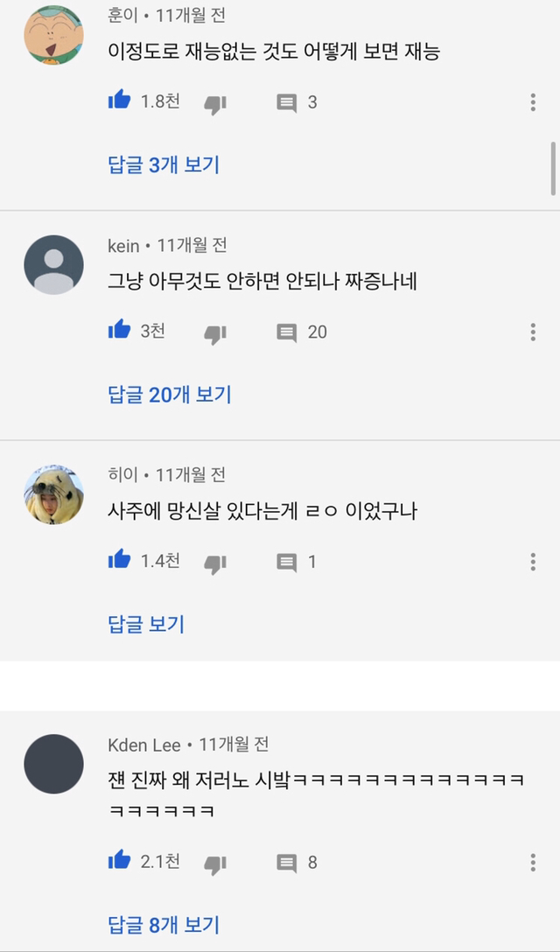Image resolution: width=560 pixels, height=952 pixels.
Task: Expand '답글 3개 보기' replies
Action: pos(164,164)
